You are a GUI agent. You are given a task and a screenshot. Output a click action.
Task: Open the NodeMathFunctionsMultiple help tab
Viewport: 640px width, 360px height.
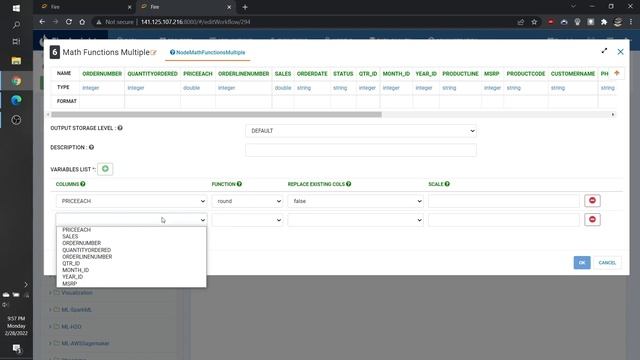click(x=207, y=52)
